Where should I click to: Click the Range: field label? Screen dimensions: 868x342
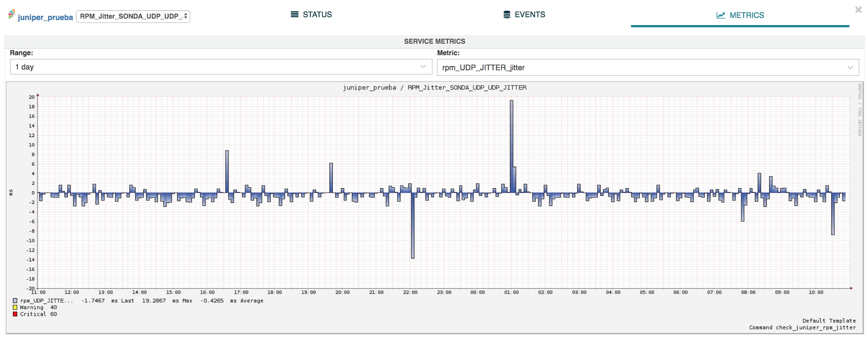(21, 53)
